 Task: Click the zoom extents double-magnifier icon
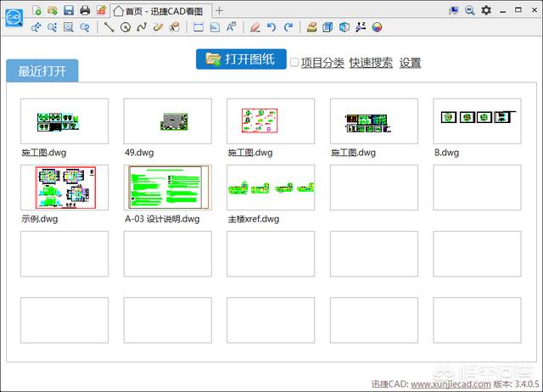pyautogui.click(x=85, y=27)
